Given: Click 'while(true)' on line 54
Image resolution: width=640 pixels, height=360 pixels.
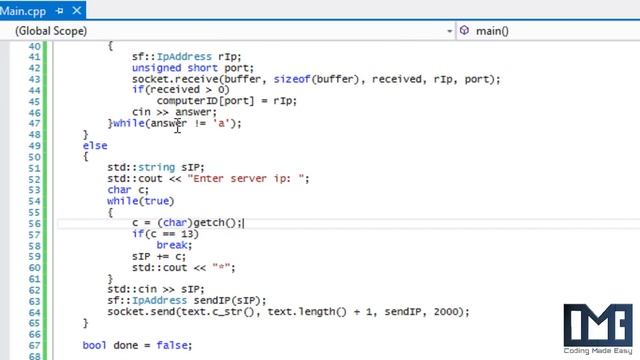Looking at the screenshot, I should click(x=141, y=201).
